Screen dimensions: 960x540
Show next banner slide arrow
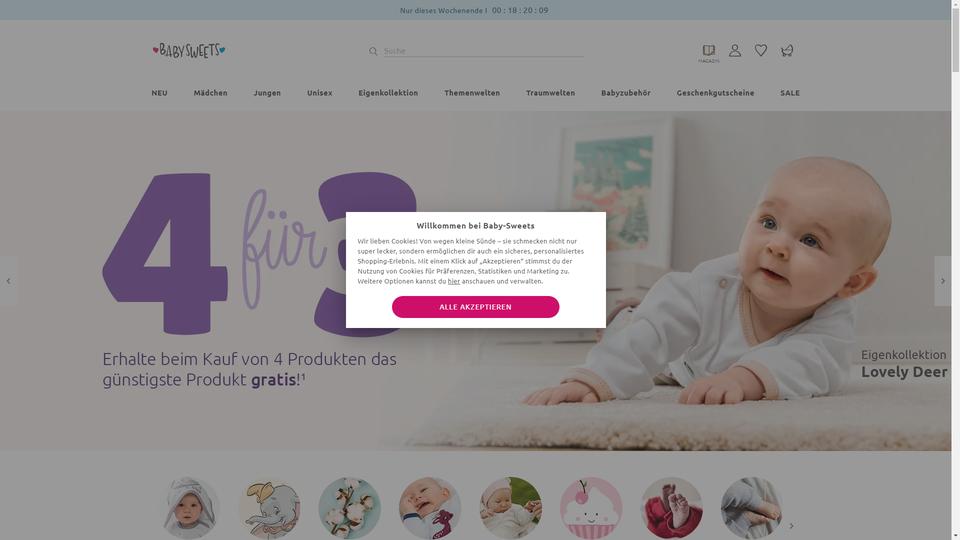pyautogui.click(x=943, y=281)
